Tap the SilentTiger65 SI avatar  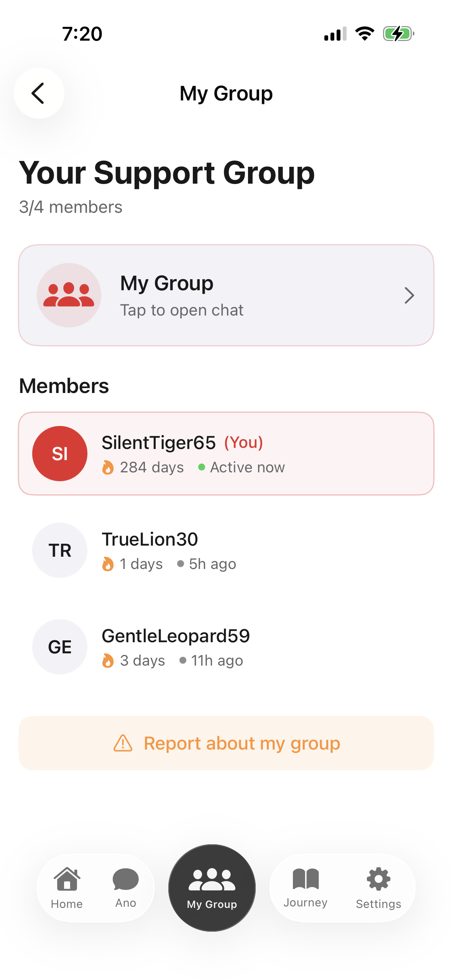click(x=60, y=454)
